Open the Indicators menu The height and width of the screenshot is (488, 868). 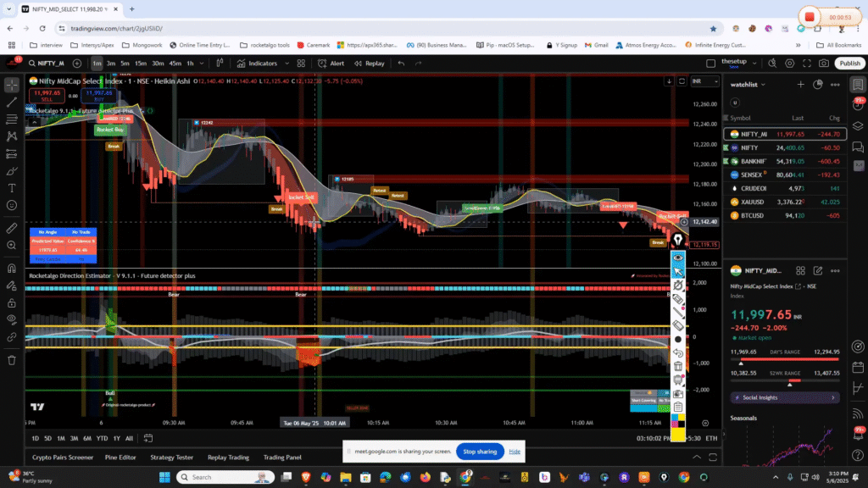coord(258,63)
